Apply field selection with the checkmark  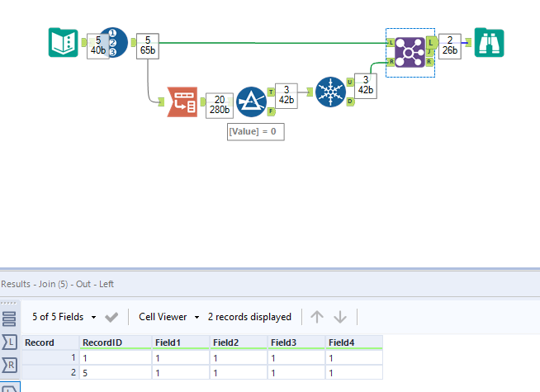(111, 317)
